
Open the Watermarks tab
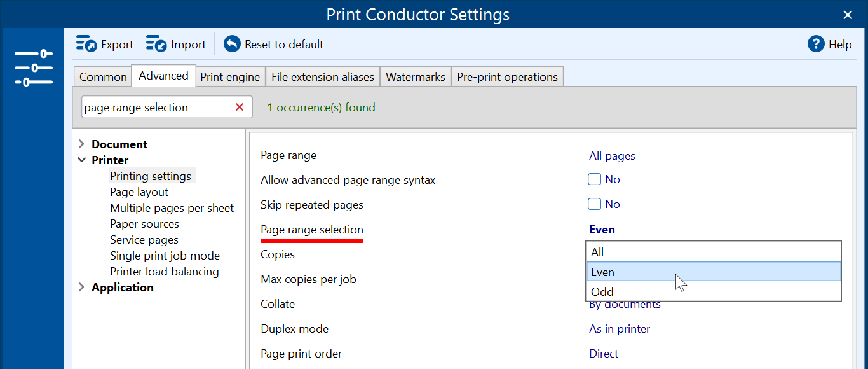pos(416,76)
